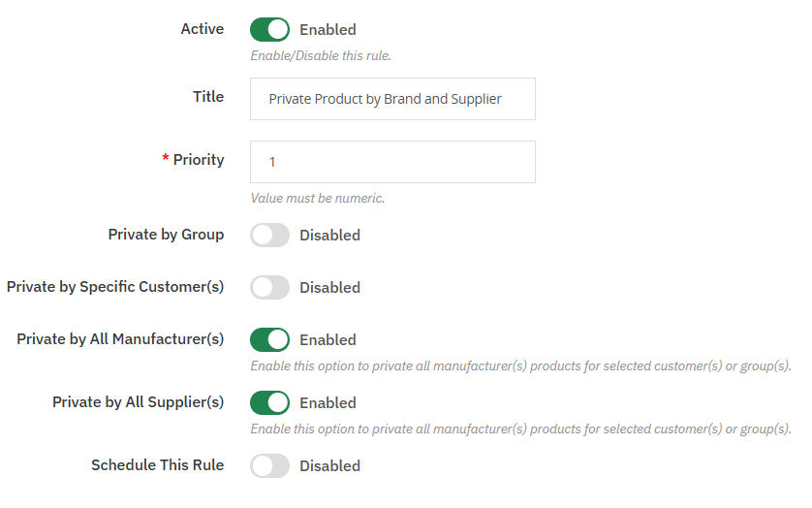Click the Schedule This Rule label
Screen dimensions: 812x508
tap(157, 465)
